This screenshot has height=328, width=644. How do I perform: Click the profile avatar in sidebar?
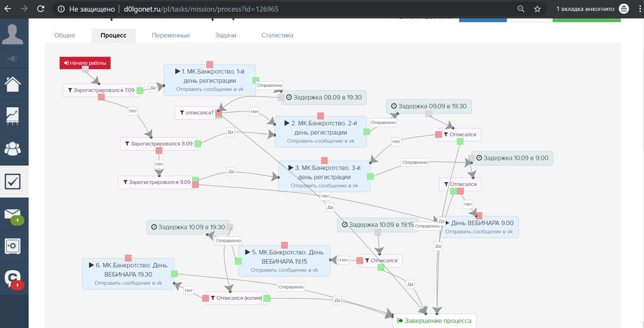click(13, 34)
